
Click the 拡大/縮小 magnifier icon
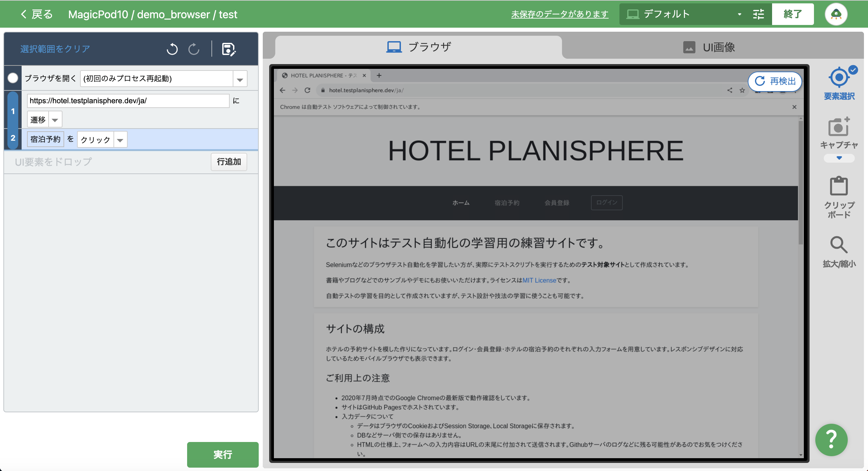click(x=839, y=245)
